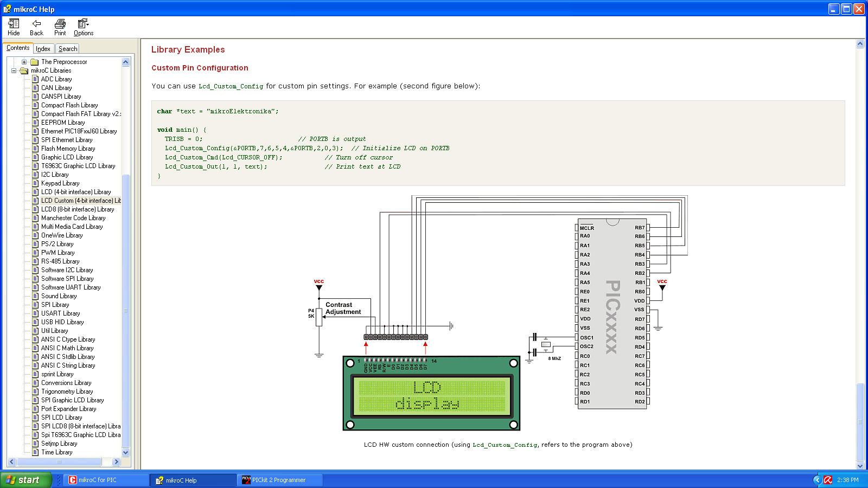Expand hidden system tray icons arrow
This screenshot has width=868, height=488.
click(818, 480)
